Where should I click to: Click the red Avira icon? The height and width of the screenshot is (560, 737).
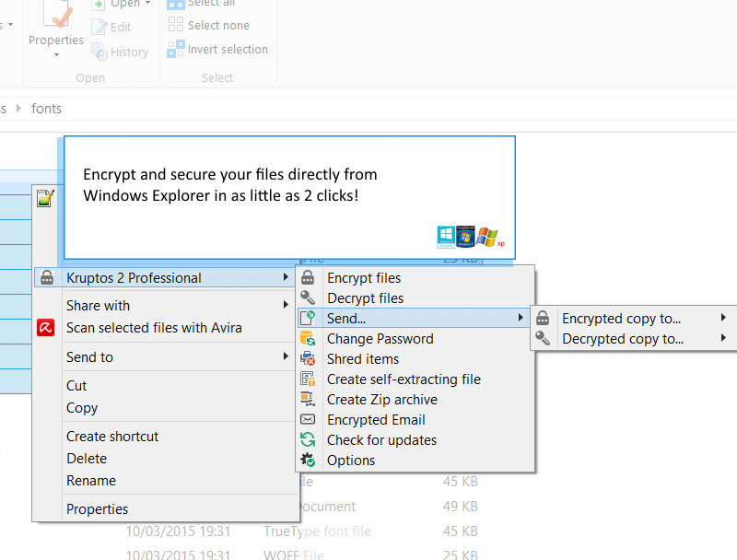[46, 328]
